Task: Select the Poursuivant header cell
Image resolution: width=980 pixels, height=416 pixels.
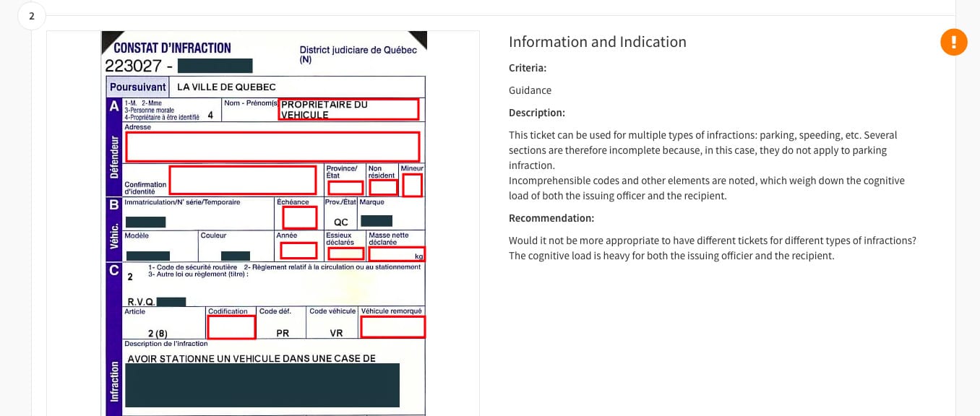Action: click(x=137, y=87)
